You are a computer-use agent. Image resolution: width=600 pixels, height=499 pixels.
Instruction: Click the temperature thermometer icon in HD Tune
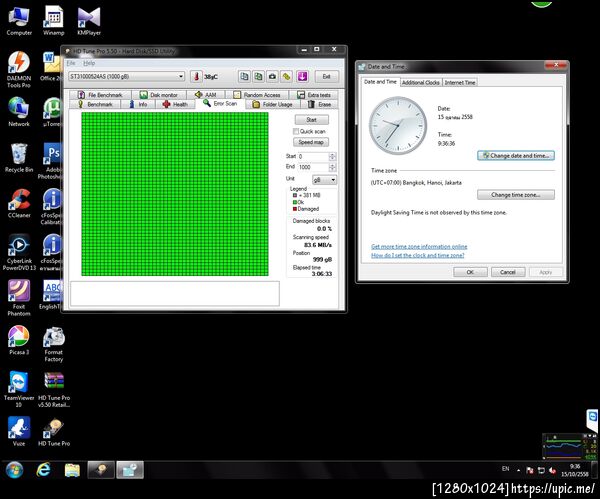tap(196, 77)
